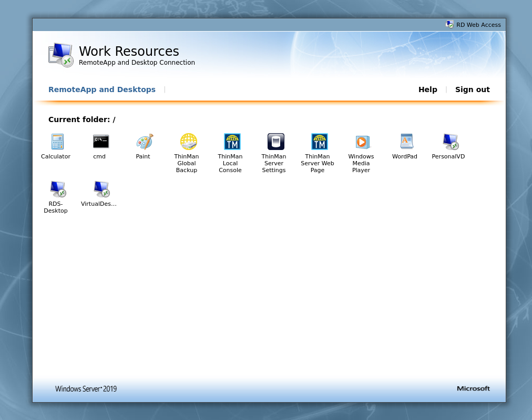
Task: Click the Microsoft footer logo text
Action: pos(473,388)
